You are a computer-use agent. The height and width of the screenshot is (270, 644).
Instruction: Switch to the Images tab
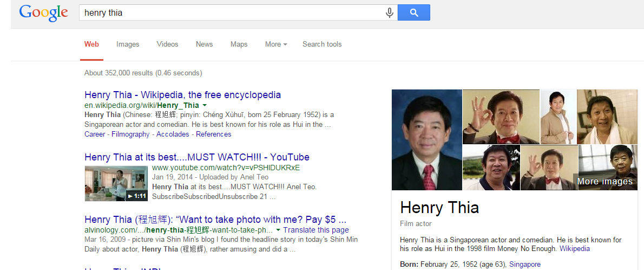pyautogui.click(x=128, y=44)
